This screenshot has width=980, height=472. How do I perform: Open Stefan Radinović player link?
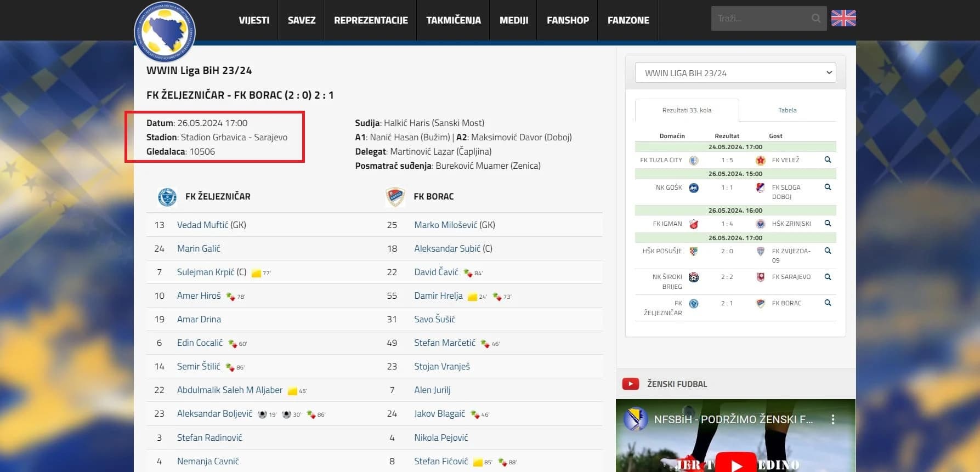tap(209, 437)
